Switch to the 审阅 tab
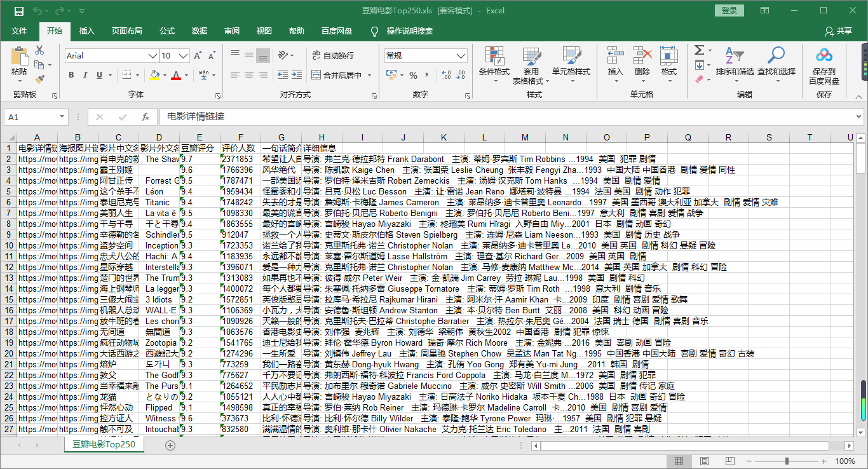Image resolution: width=868 pixels, height=469 pixels. (232, 31)
